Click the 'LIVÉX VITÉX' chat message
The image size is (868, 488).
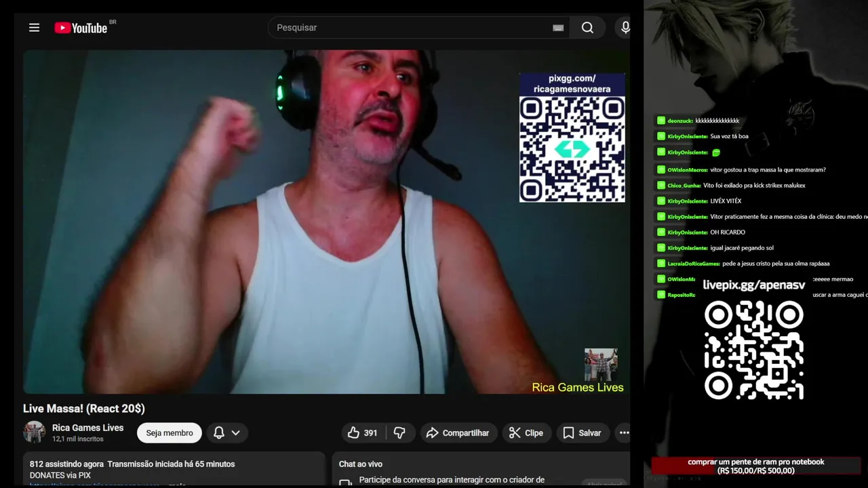tap(726, 201)
